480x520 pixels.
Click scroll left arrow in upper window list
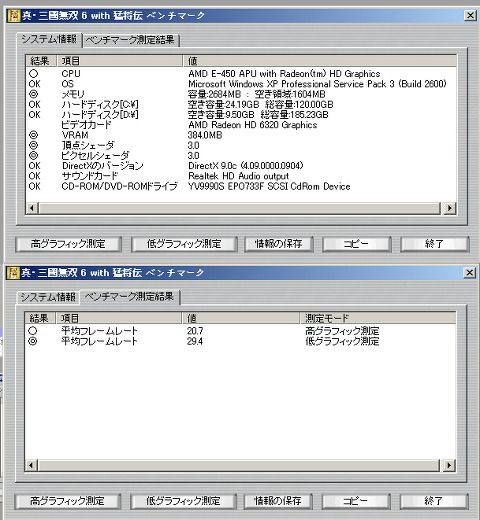(x=32, y=208)
